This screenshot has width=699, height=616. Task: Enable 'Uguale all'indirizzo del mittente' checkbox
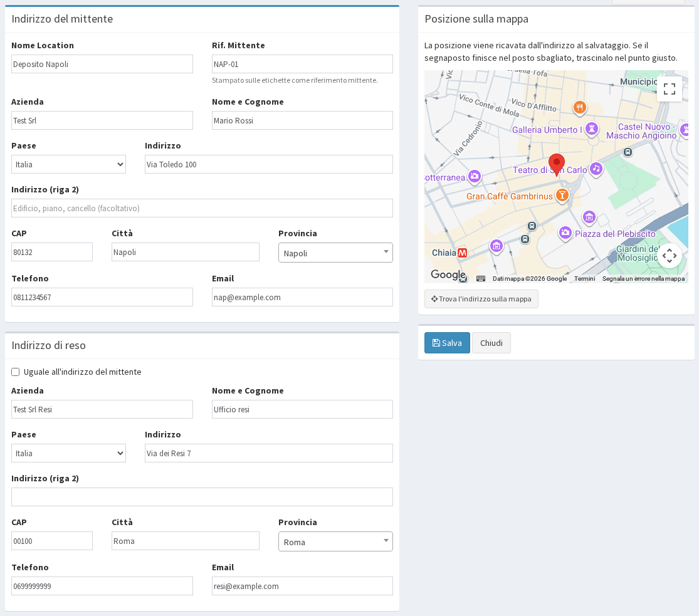16,372
